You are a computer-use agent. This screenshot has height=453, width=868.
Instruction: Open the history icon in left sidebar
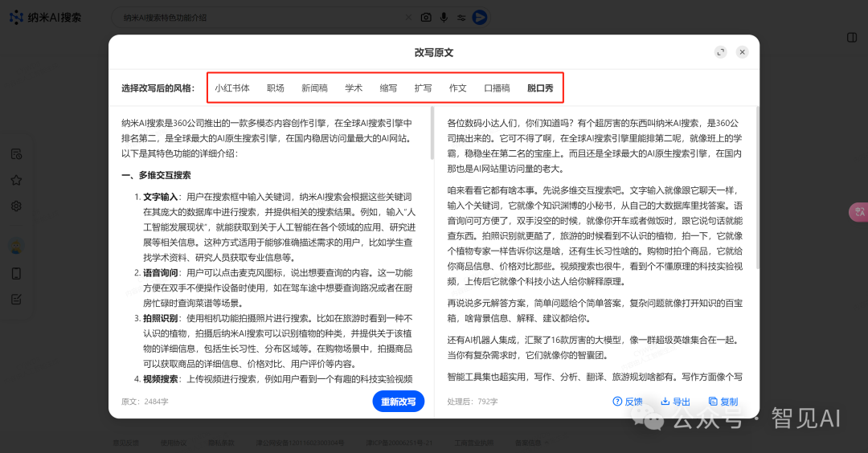click(16, 154)
